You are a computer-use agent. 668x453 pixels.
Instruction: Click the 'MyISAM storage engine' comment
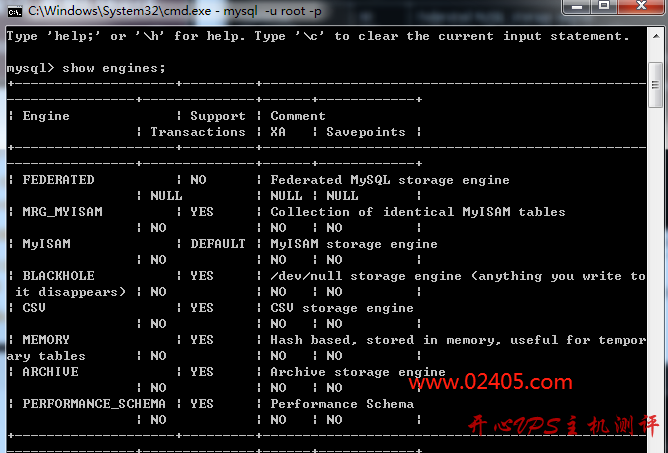click(354, 244)
